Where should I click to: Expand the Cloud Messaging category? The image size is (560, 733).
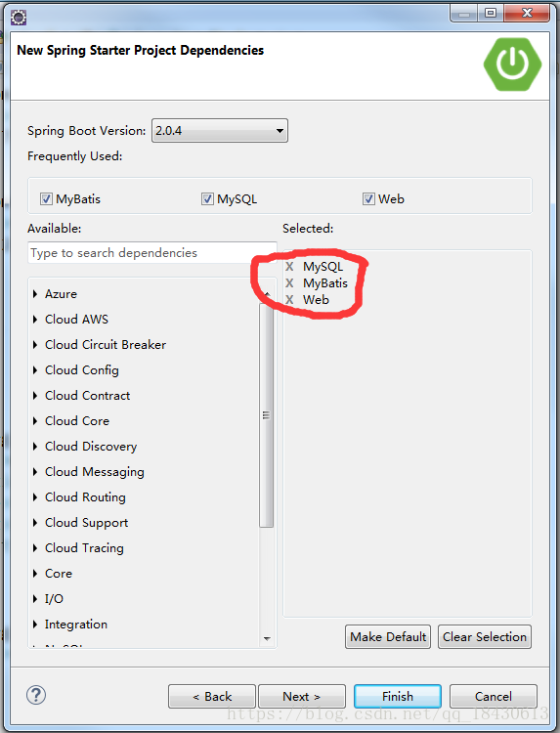35,472
